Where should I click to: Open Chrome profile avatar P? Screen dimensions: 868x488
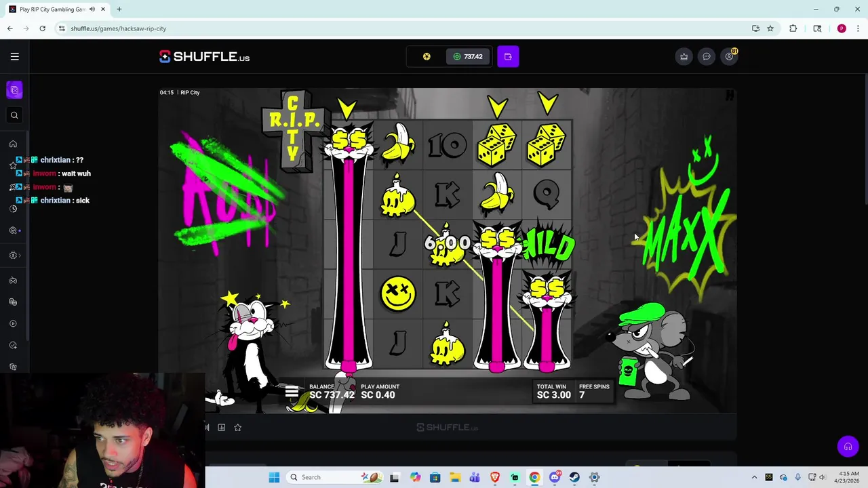click(842, 28)
